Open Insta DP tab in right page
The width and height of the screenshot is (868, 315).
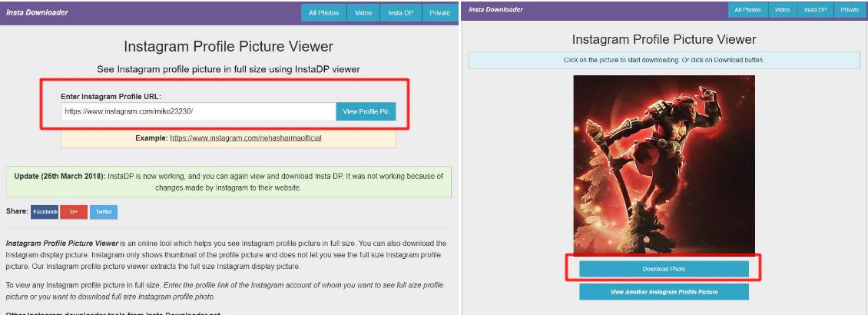point(815,10)
